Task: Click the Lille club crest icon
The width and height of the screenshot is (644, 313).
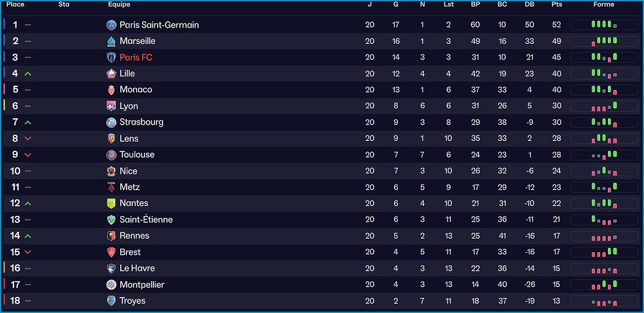Action: point(111,74)
